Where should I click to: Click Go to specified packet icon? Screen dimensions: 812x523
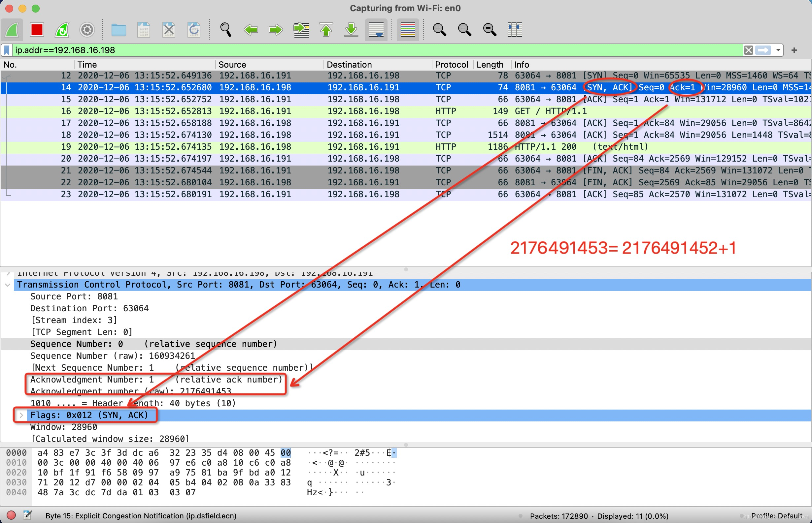click(301, 30)
